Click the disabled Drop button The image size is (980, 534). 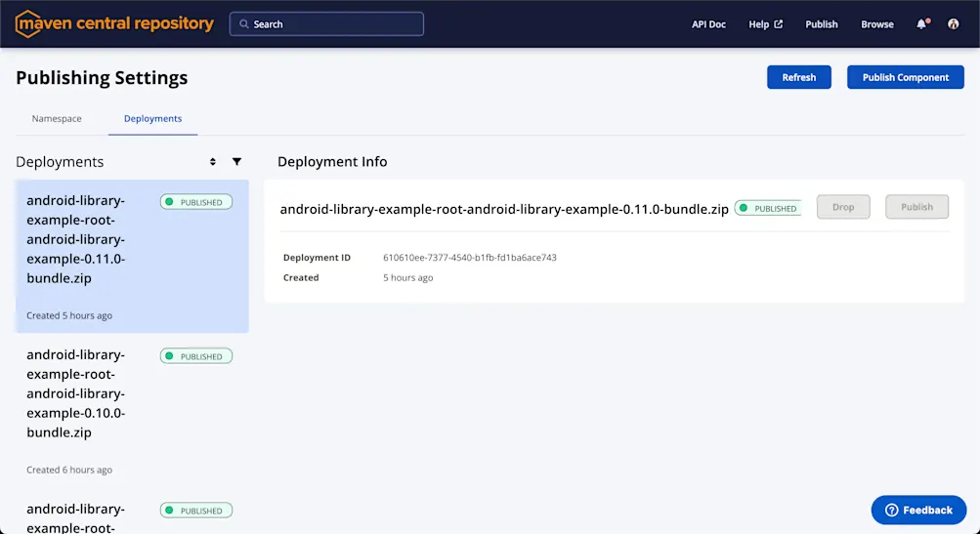[843, 207]
